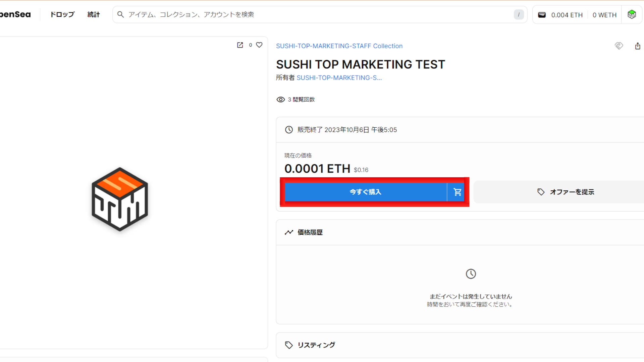Click the search magnifier icon
The width and height of the screenshot is (644, 362).
point(120,14)
